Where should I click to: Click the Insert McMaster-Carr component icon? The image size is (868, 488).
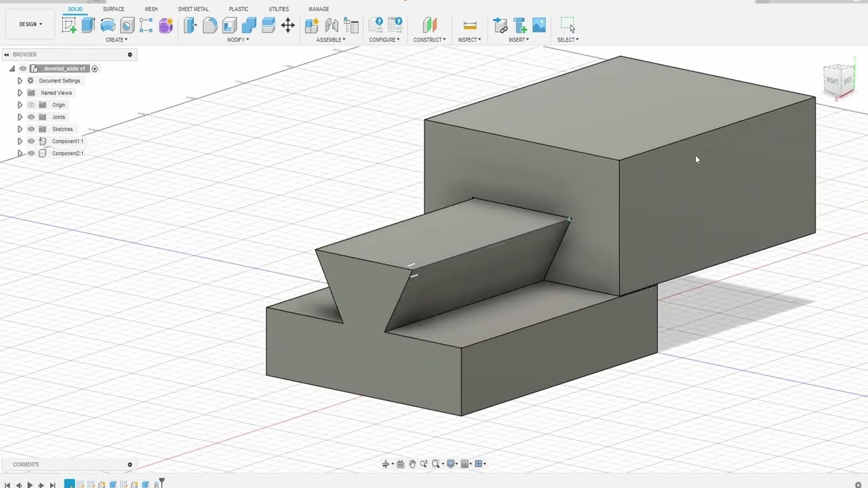tap(519, 26)
